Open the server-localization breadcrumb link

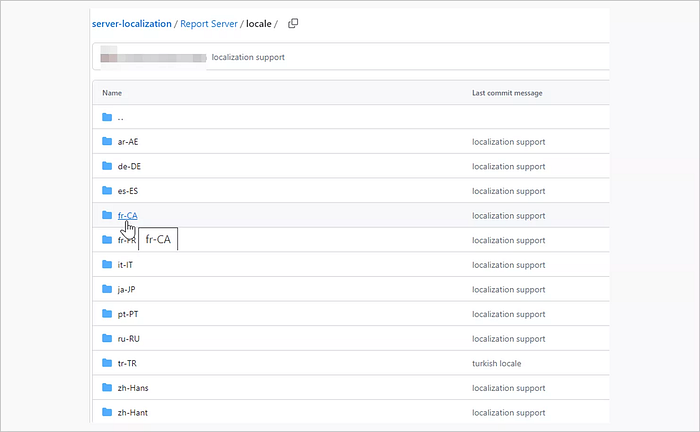coord(132,24)
